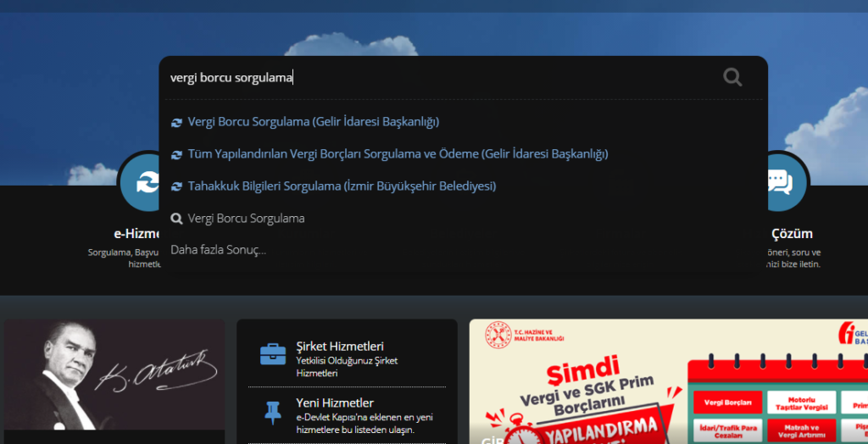Open the Yeni Hizmetler link
The width and height of the screenshot is (868, 444).
click(x=335, y=403)
